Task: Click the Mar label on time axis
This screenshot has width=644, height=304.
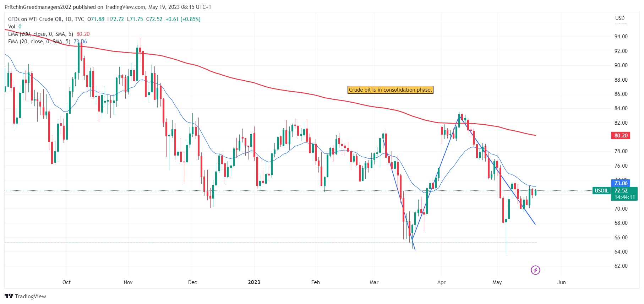Action: (x=374, y=282)
